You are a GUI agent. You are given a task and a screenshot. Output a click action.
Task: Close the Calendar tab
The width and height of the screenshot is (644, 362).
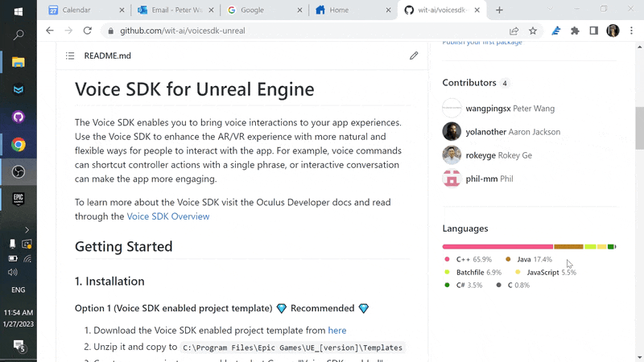click(122, 10)
